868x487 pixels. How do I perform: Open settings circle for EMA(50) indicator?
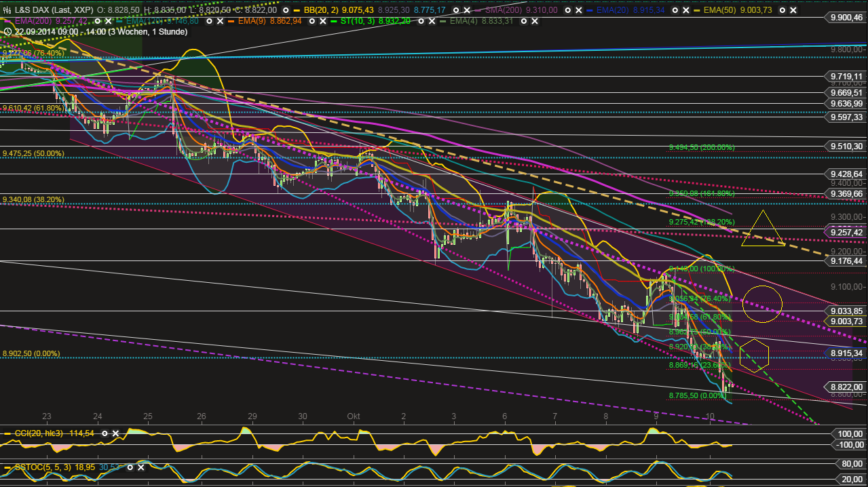(782, 10)
